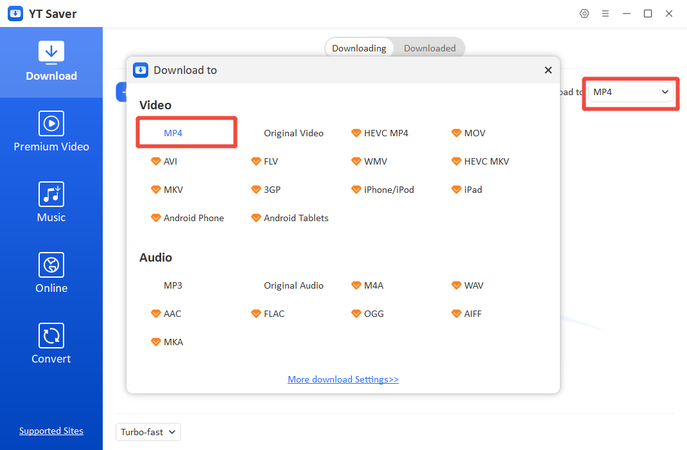Select iPhone/iPod device preset

382,190
